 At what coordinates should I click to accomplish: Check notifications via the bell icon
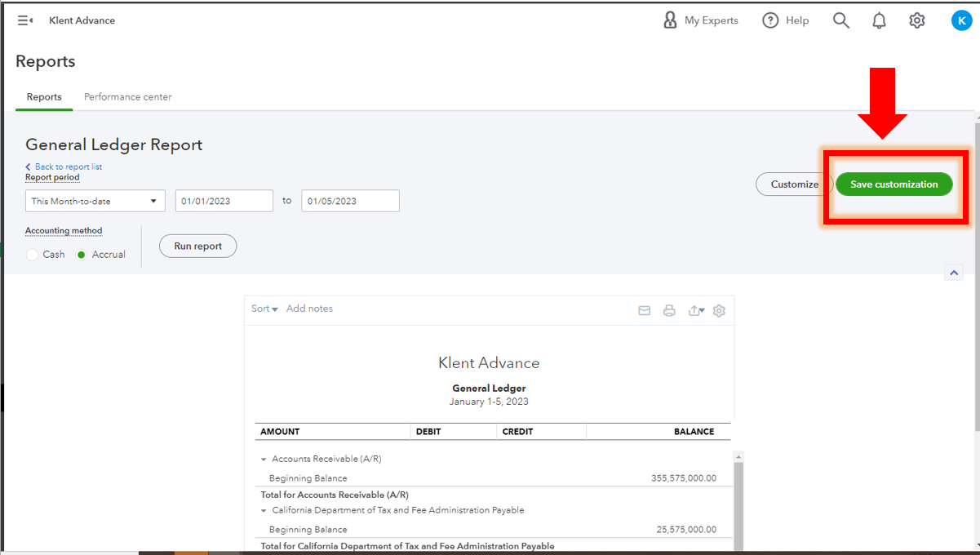(x=879, y=20)
